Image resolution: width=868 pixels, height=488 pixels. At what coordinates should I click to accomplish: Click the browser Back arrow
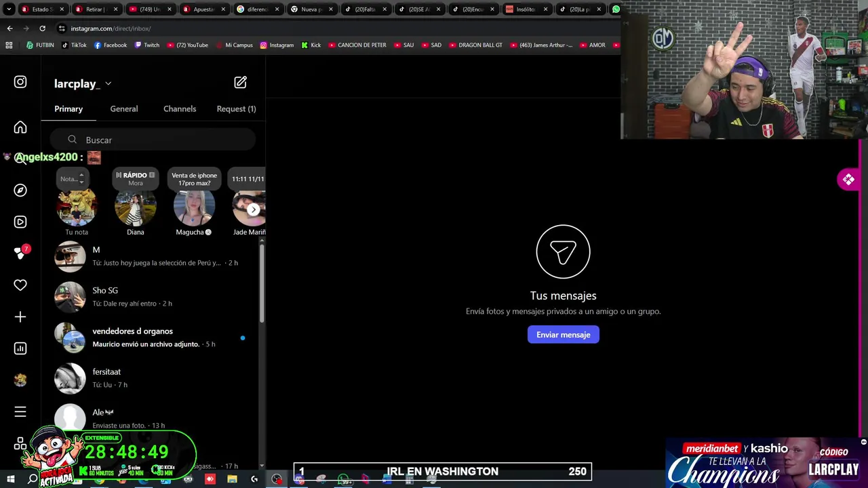point(9,28)
